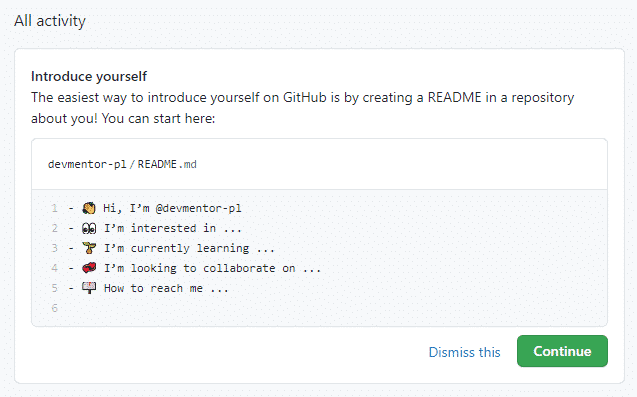Click line number 6 in the code preview

pyautogui.click(x=54, y=308)
